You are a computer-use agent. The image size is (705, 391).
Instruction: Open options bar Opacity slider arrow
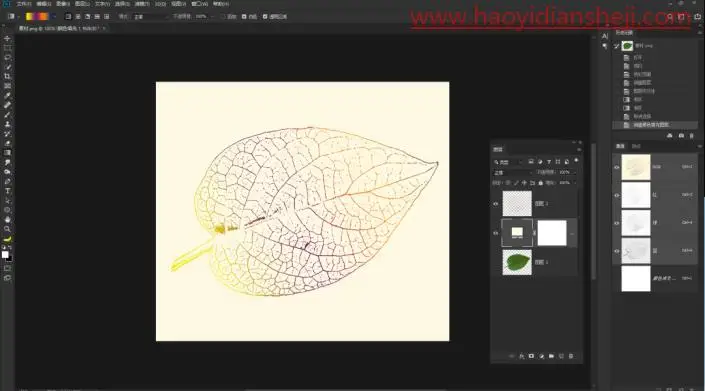(x=212, y=17)
